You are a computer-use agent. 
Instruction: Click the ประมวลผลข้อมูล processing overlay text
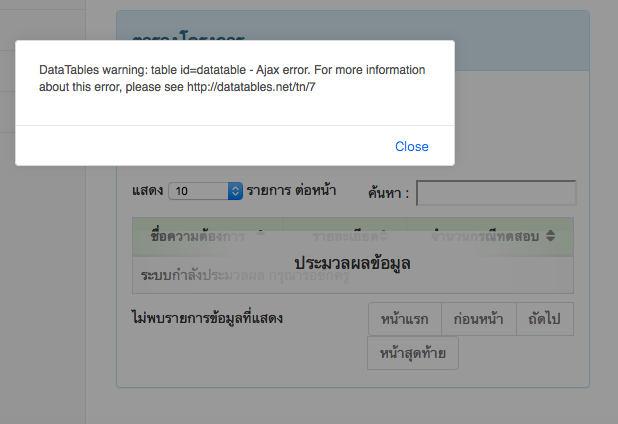[352, 263]
